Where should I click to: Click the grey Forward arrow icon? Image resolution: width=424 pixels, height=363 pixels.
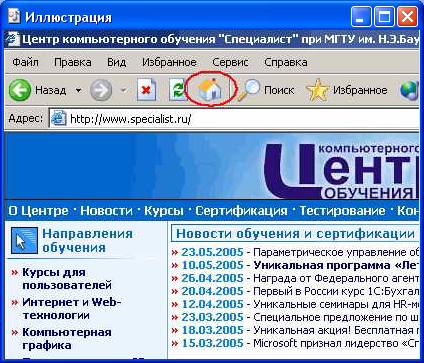[x=101, y=90]
